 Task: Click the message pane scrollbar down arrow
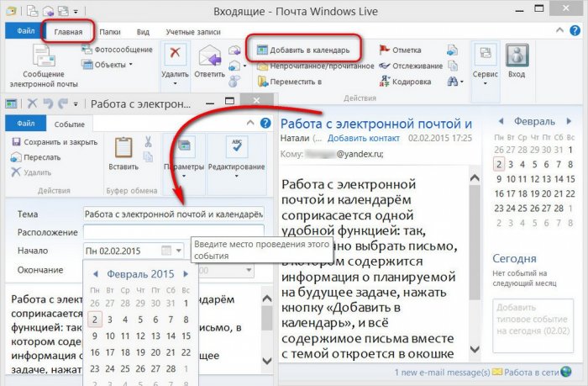[x=475, y=349]
